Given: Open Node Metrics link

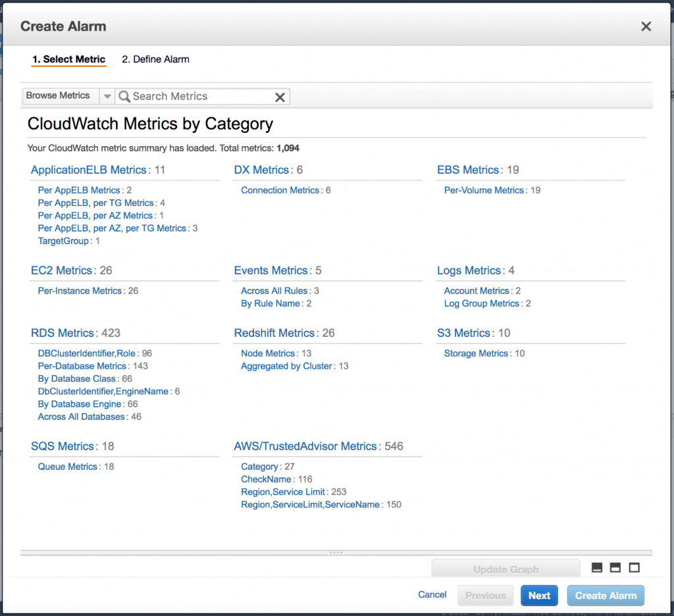Looking at the screenshot, I should coord(268,353).
